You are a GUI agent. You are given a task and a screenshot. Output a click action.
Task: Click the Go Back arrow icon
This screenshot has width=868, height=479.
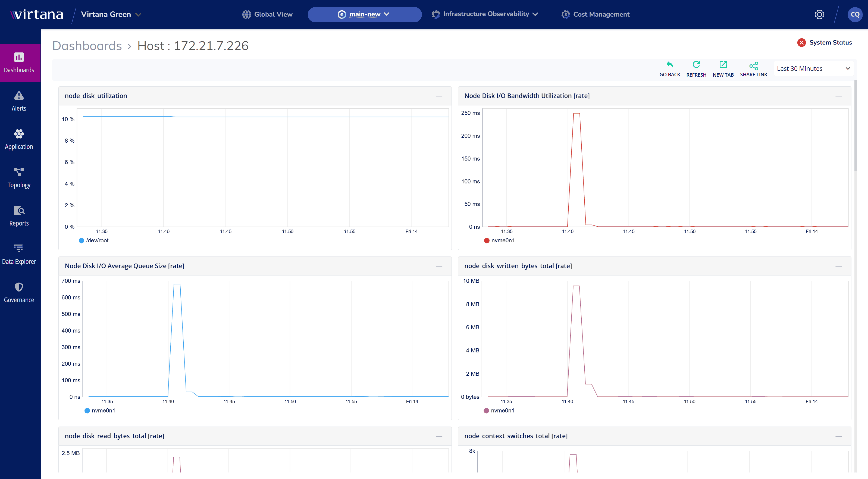click(669, 65)
